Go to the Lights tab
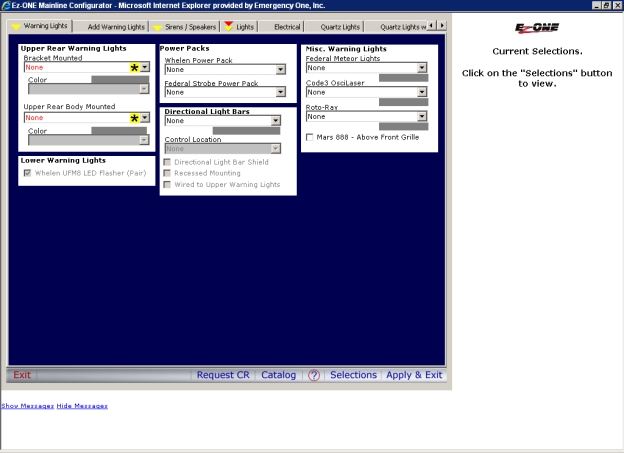This screenshot has width=624, height=453. [240, 27]
